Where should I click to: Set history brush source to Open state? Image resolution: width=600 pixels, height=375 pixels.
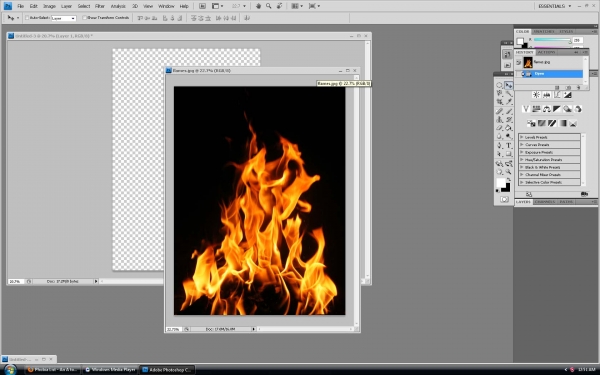(518, 74)
